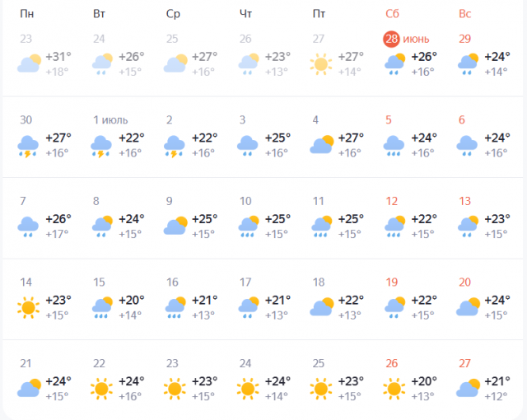Screen dimensions: 527x420
Task: Click the partly cloudy icon for June 23
Action: [x=30, y=63]
